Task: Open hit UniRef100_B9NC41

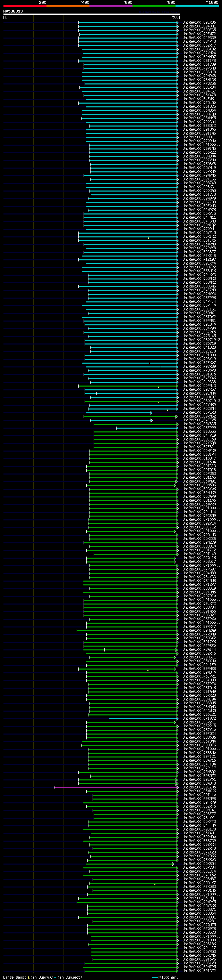Action: pyautogui.click(x=199, y=810)
